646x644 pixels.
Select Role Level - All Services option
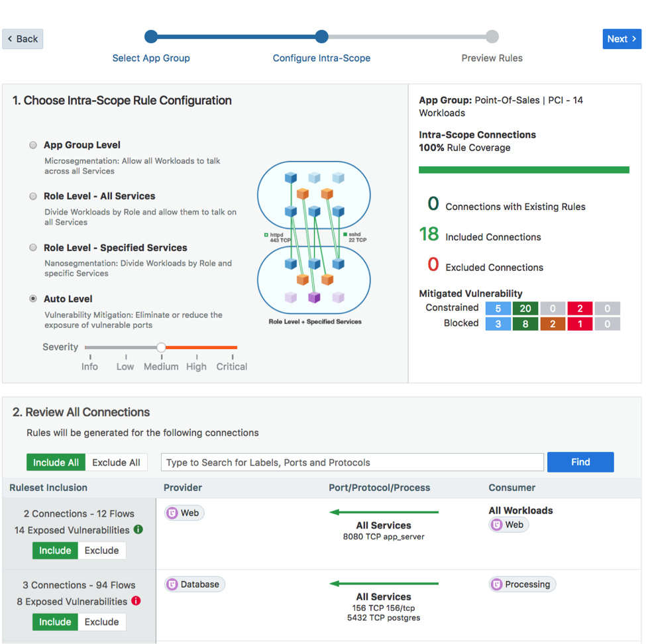[x=33, y=196]
